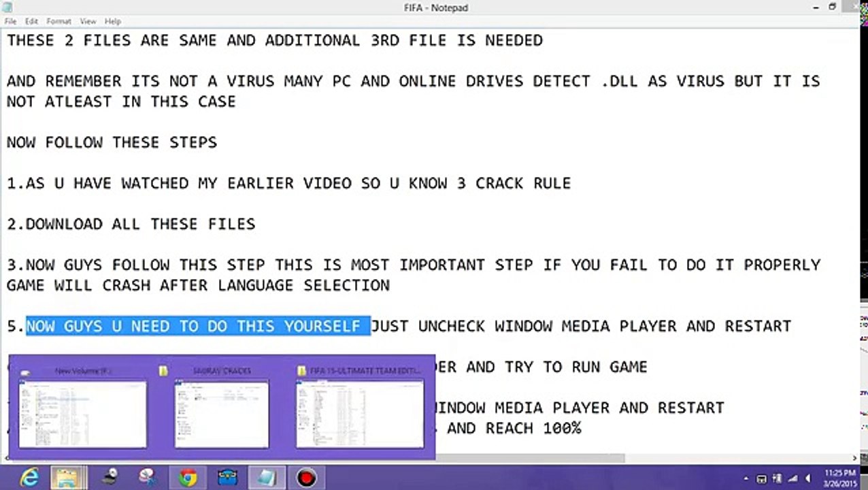This screenshot has height=490, width=868.
Task: Click the text 'AND TRY TO RUN GAME'
Action: [x=556, y=367]
